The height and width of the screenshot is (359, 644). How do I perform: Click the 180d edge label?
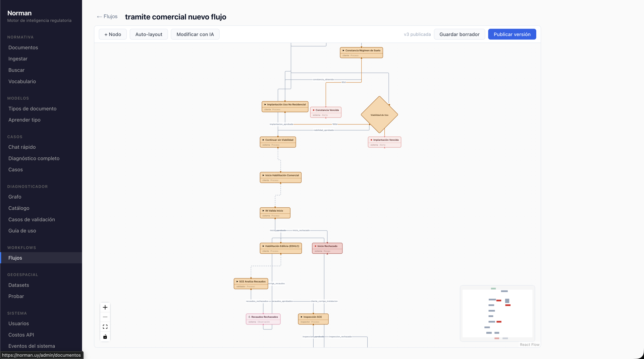point(335,124)
